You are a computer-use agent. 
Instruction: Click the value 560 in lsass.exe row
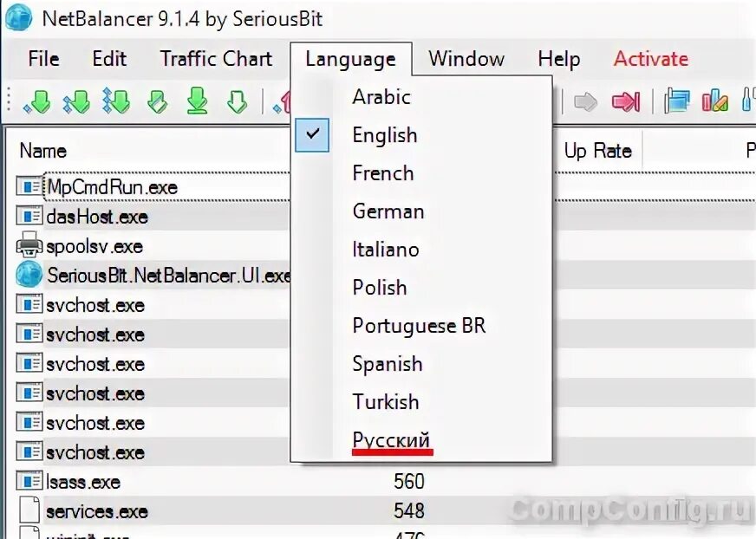[409, 481]
